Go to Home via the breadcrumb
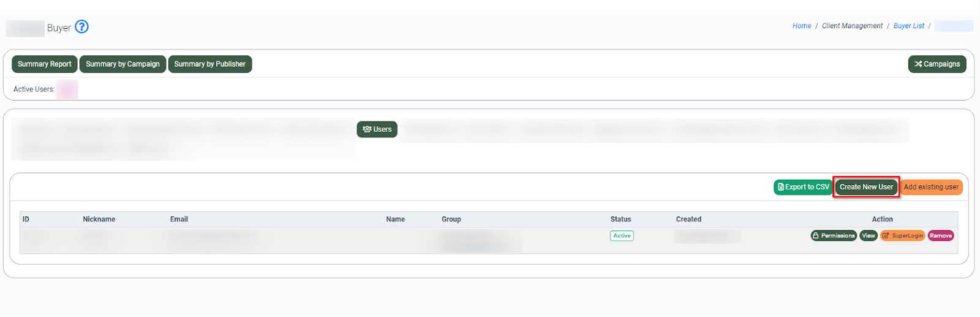The width and height of the screenshot is (980, 317). pos(801,26)
